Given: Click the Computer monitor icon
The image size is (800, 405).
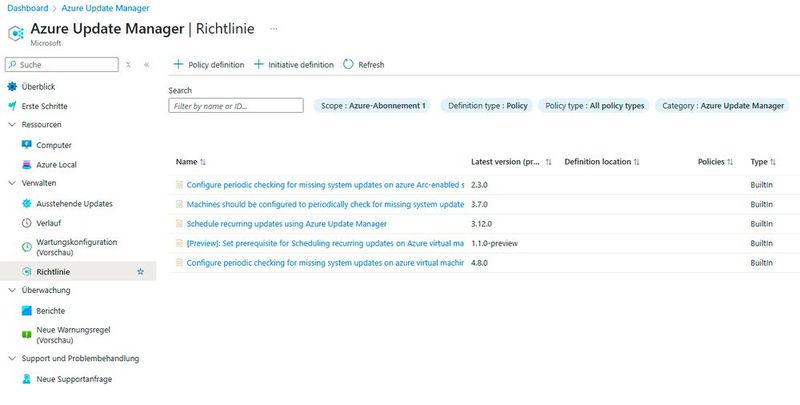Looking at the screenshot, I should (x=27, y=145).
